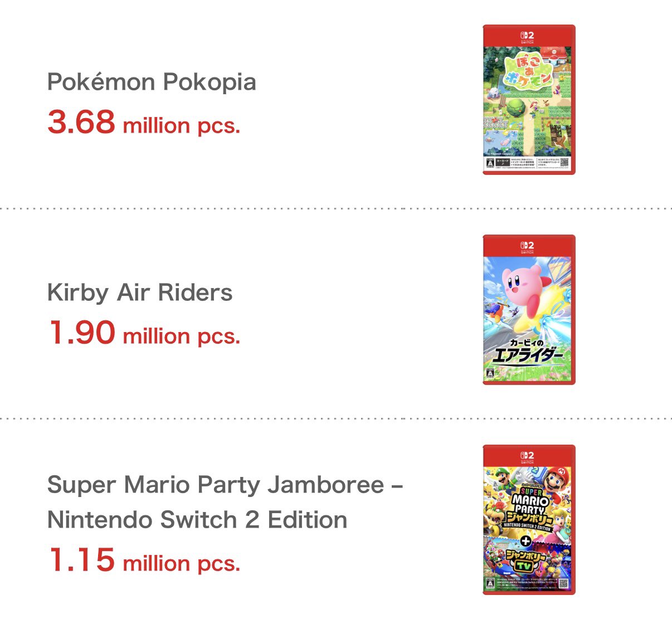The height and width of the screenshot is (624, 672).
Task: Select the Pokémon Pokopia title text
Action: pos(152,82)
